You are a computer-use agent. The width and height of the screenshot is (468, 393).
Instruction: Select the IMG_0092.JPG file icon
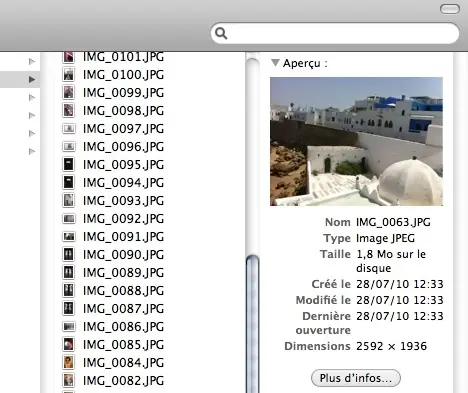pyautogui.click(x=69, y=218)
